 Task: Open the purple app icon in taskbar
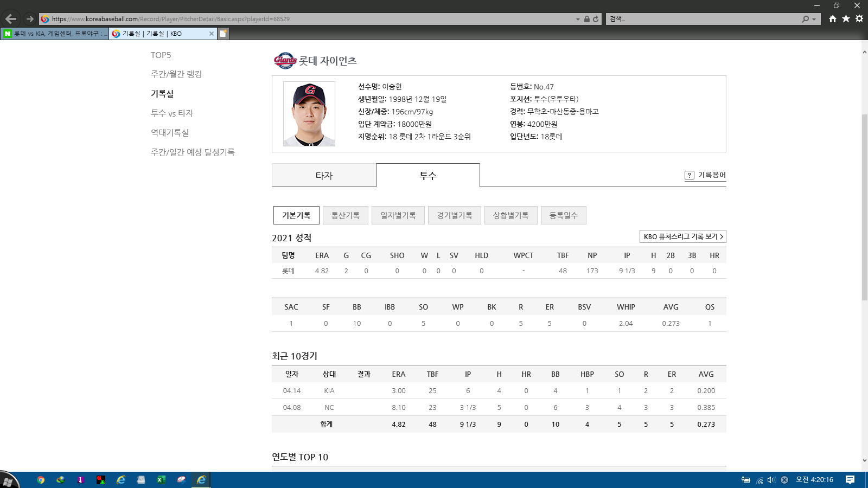click(81, 480)
